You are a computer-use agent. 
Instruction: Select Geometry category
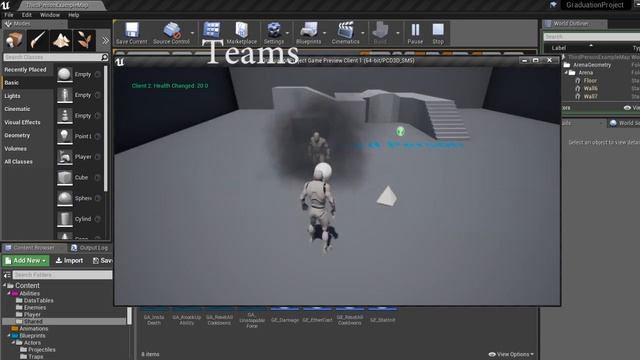tap(17, 136)
